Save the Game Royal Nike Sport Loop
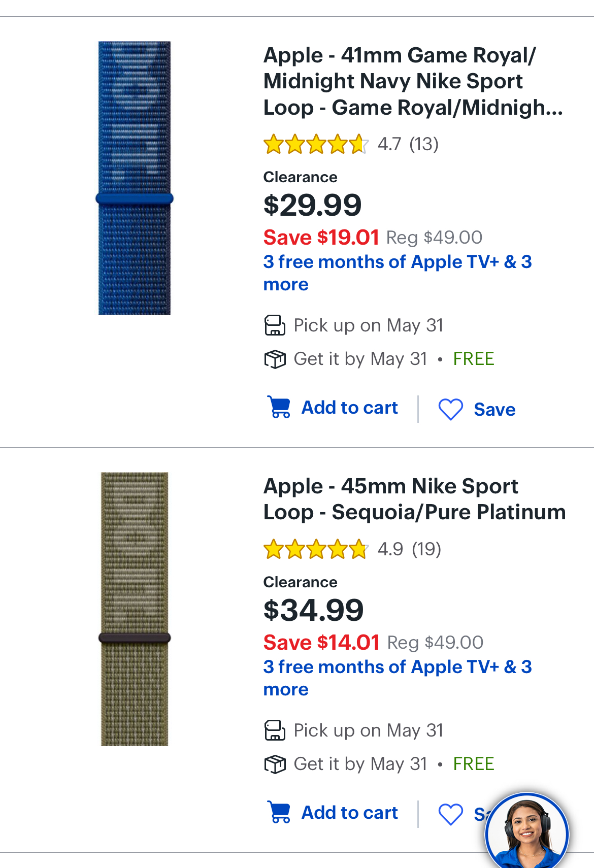594x868 pixels. (x=494, y=410)
